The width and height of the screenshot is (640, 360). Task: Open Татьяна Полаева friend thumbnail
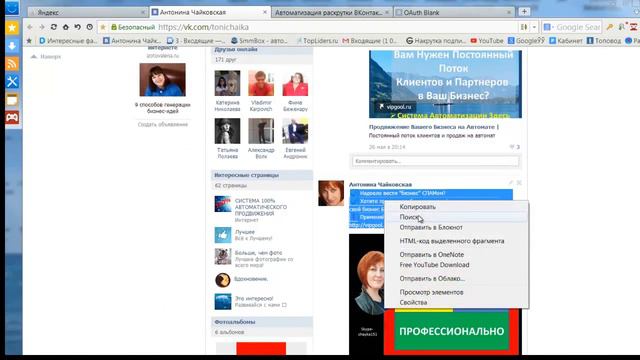tap(227, 131)
